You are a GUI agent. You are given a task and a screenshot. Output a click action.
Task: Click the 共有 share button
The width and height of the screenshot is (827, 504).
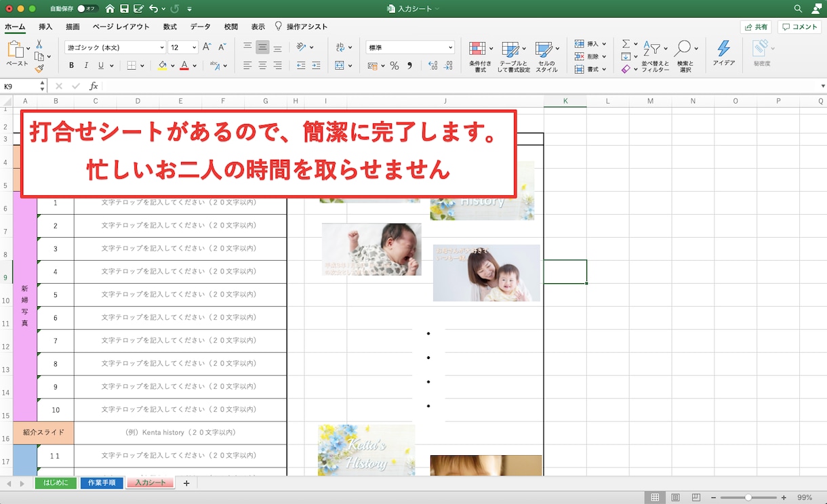tap(756, 27)
